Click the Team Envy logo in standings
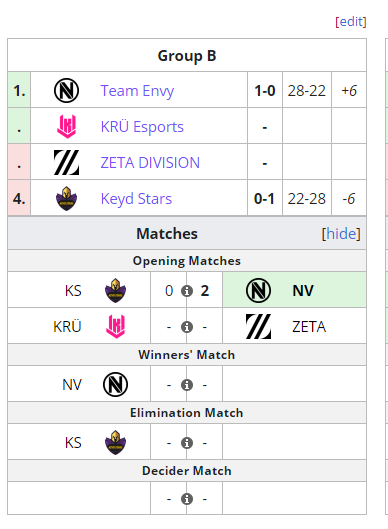This screenshot has width=388, height=529. [66, 90]
